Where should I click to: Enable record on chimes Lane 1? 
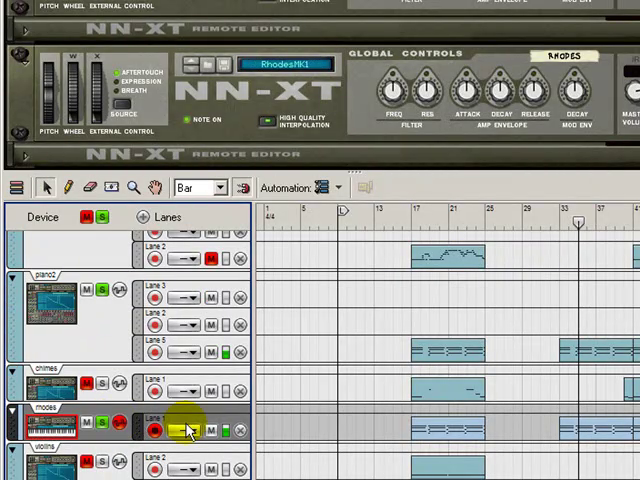(x=155, y=391)
